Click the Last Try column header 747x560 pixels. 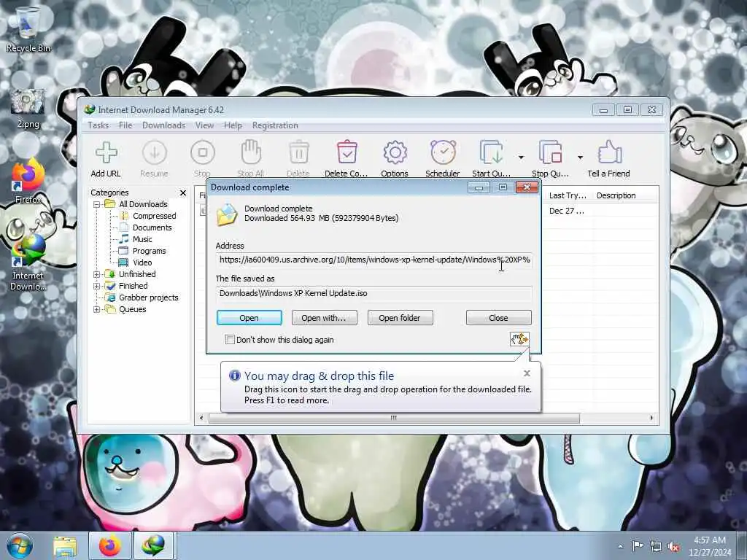coord(568,195)
